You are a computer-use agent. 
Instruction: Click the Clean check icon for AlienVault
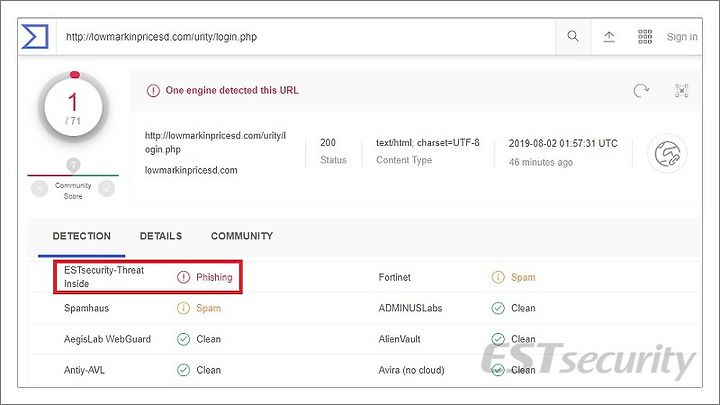[x=498, y=339]
